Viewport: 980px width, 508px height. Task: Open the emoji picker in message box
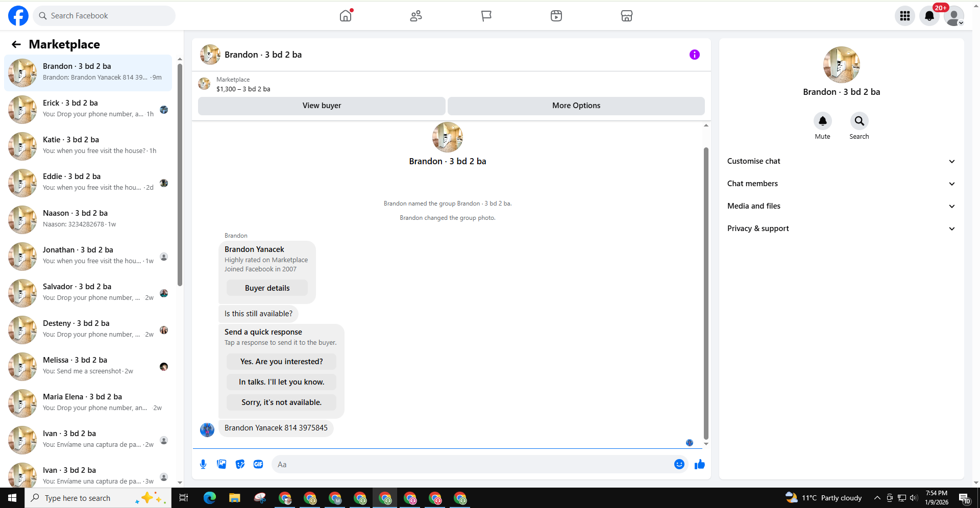679,464
